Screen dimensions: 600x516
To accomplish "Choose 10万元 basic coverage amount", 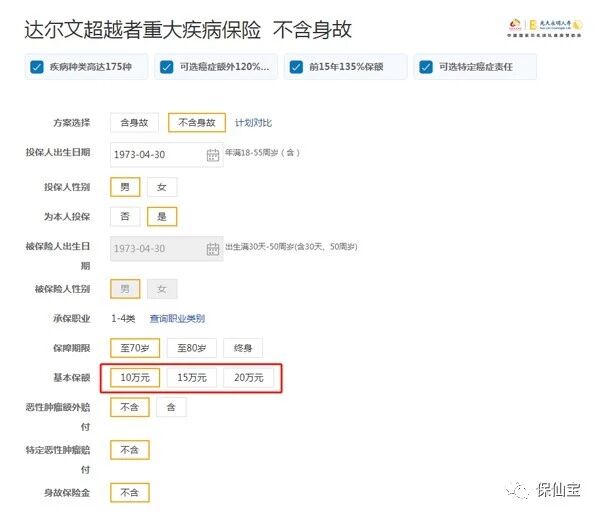I will [135, 378].
